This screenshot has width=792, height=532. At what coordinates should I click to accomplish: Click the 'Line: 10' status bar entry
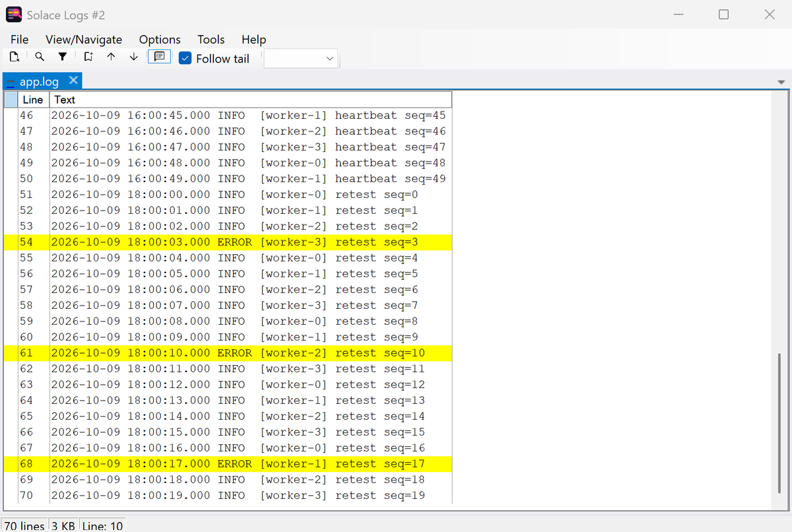click(x=102, y=526)
